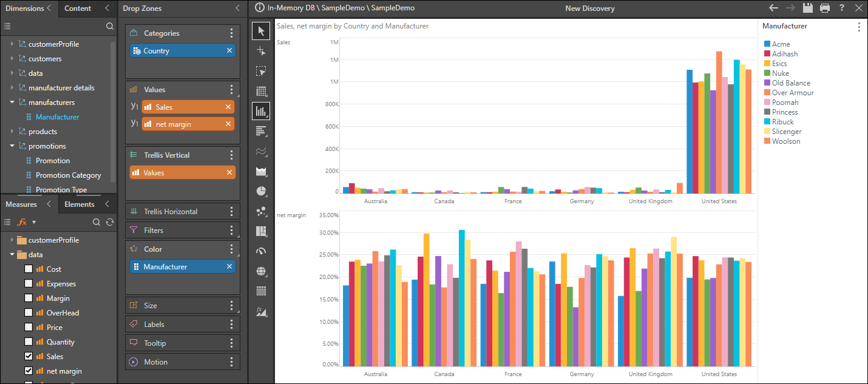Choose the column chart visualization type

click(x=261, y=111)
